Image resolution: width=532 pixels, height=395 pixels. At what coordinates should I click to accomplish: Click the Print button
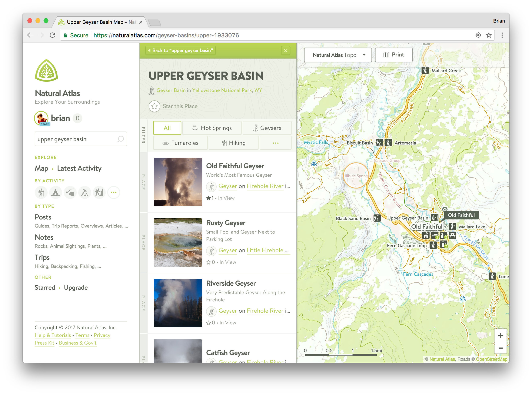pos(394,55)
